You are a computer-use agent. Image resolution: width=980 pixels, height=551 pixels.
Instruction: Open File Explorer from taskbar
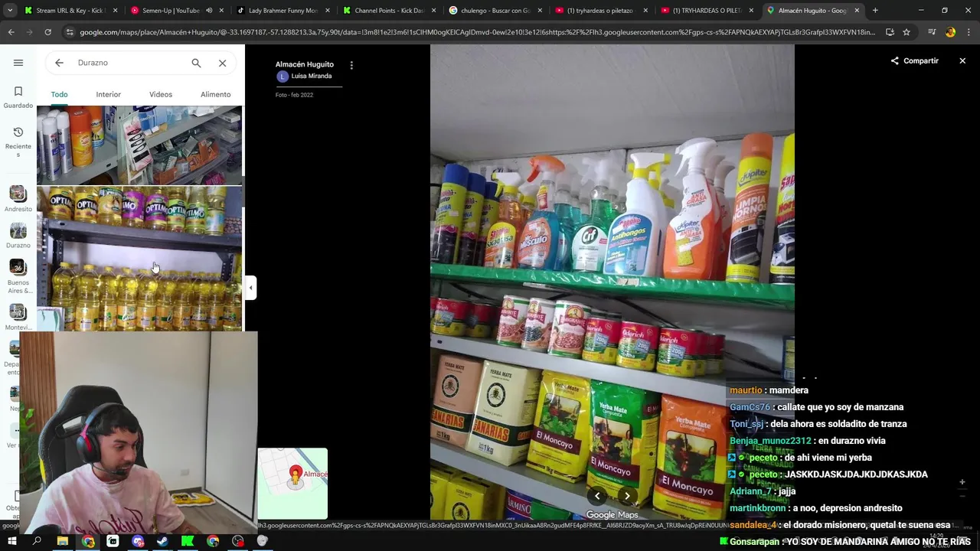62,541
